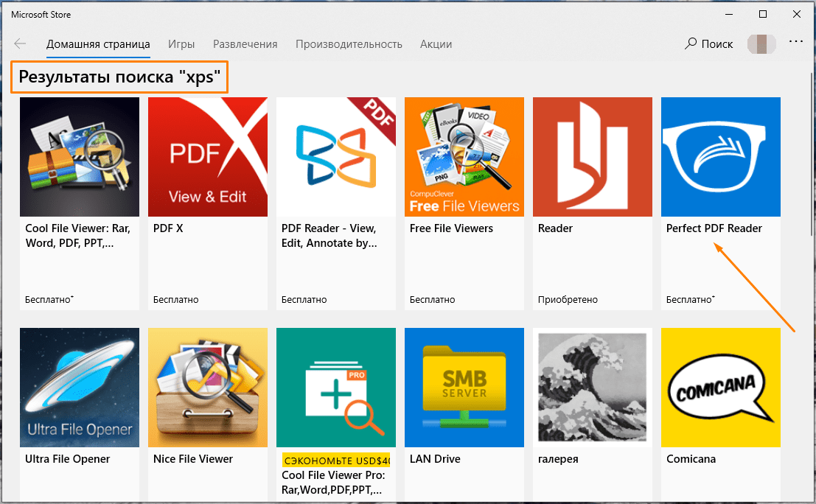The width and height of the screenshot is (816, 504).
Task: Click 'Бесплатно' price under Free File Viewers
Action: pyautogui.click(x=433, y=300)
